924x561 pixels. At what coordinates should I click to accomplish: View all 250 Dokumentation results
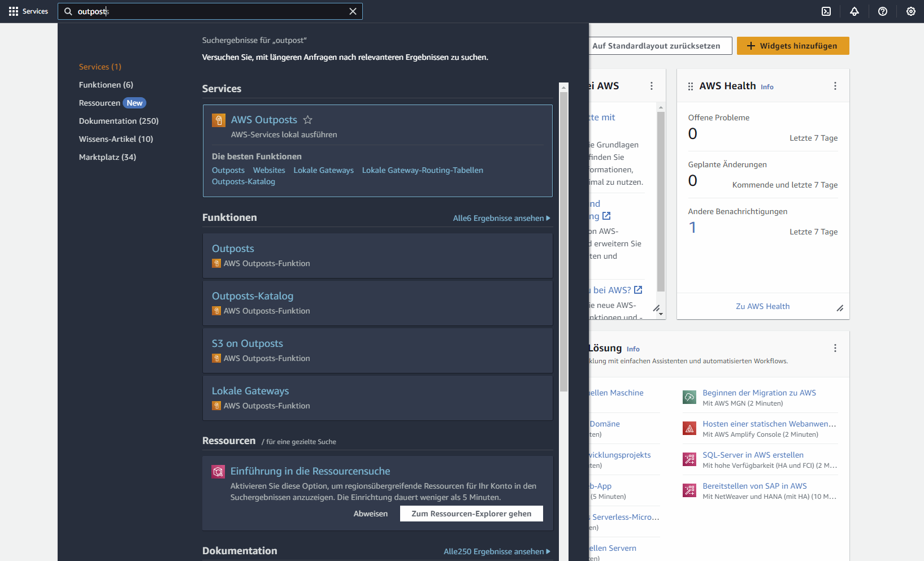[497, 551]
